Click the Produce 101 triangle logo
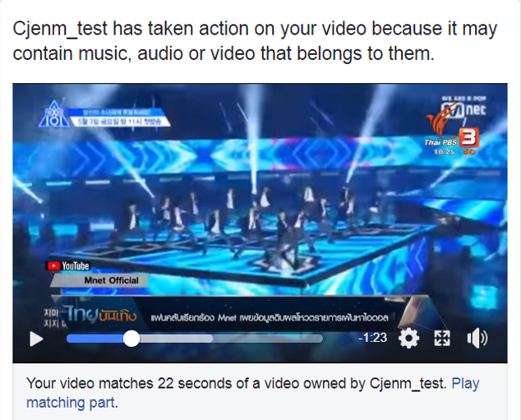Screen dimensions: 521x420 point(53,114)
